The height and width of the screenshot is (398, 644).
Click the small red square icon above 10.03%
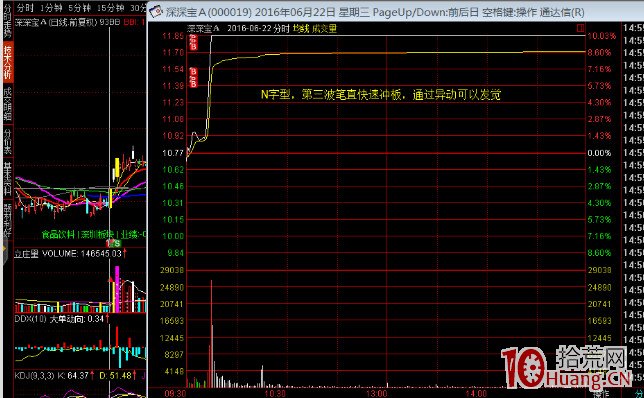[x=580, y=28]
